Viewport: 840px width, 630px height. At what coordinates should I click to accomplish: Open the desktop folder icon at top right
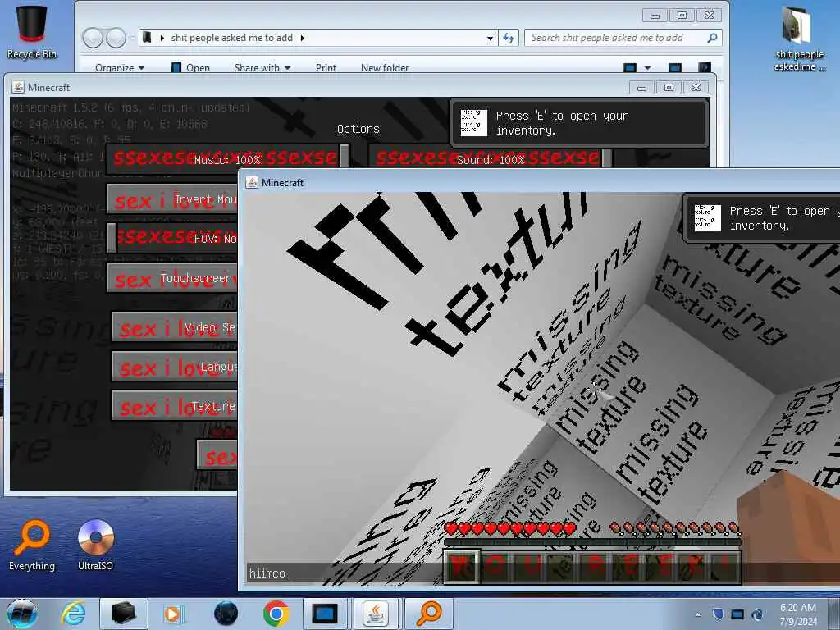799,38
